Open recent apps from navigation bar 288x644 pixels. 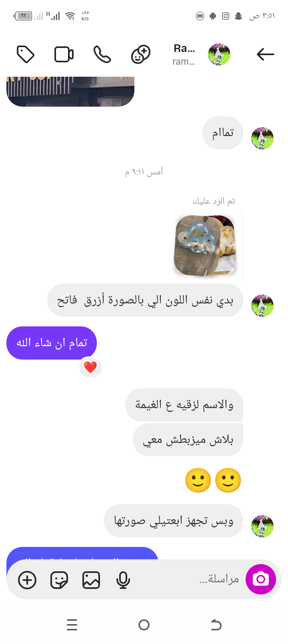pos(72,624)
